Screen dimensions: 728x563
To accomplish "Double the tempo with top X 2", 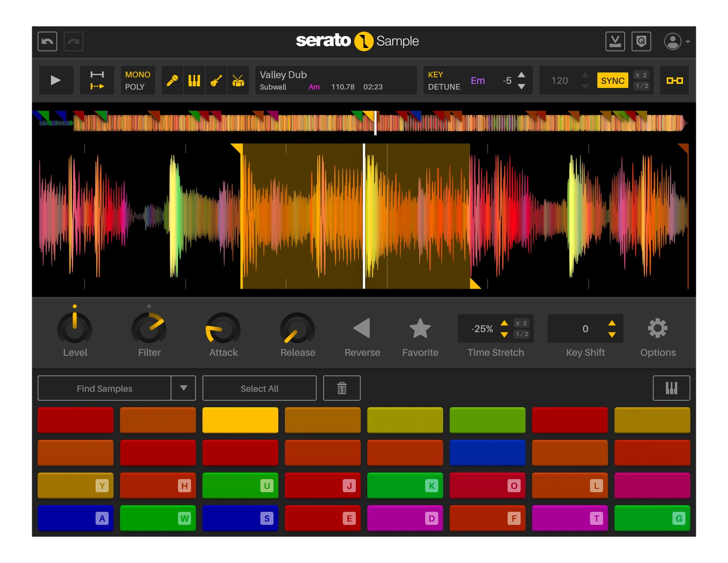I will (x=641, y=75).
